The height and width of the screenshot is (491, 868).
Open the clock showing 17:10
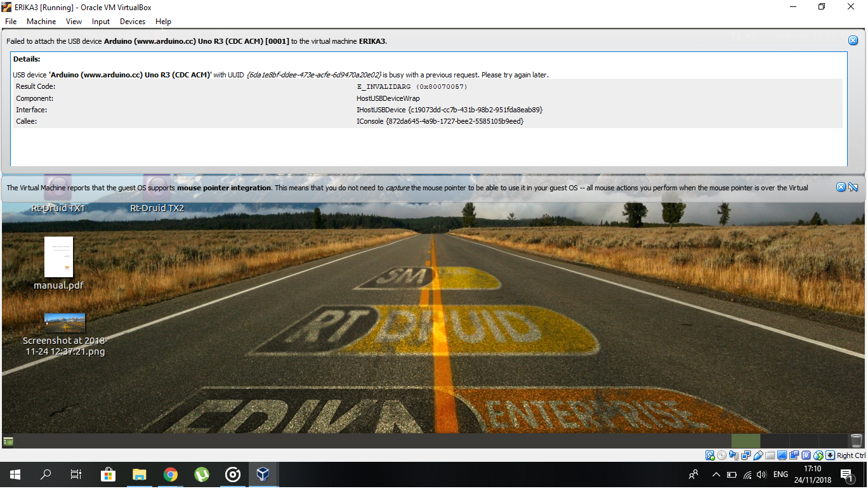tap(813, 475)
